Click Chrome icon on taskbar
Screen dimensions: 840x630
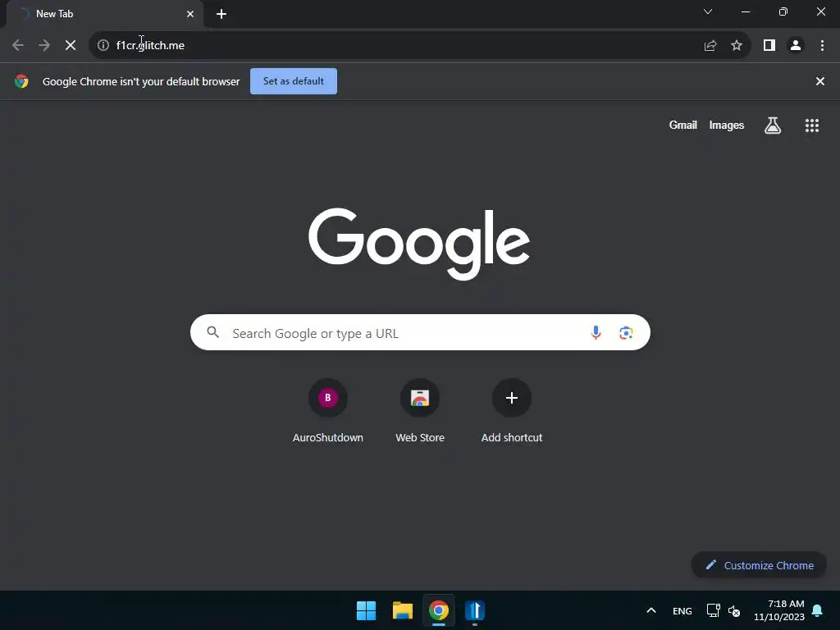click(x=439, y=610)
